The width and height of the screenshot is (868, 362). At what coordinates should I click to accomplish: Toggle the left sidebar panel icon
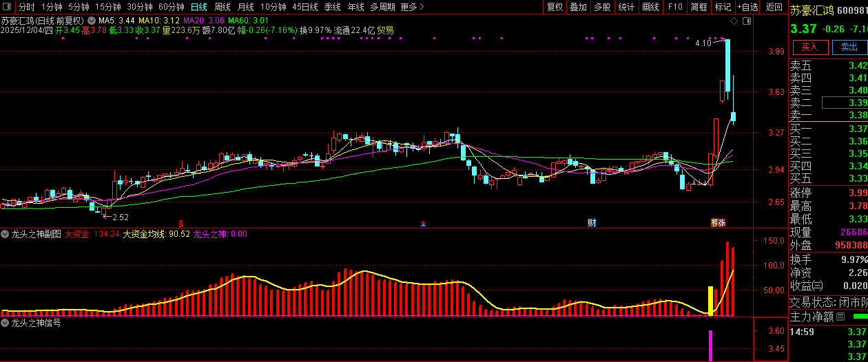tap(8, 7)
